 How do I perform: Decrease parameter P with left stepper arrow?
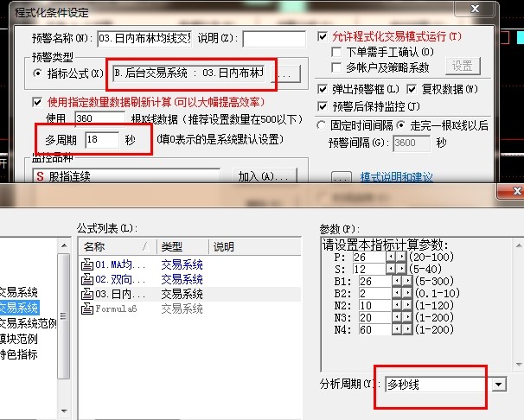(x=391, y=257)
